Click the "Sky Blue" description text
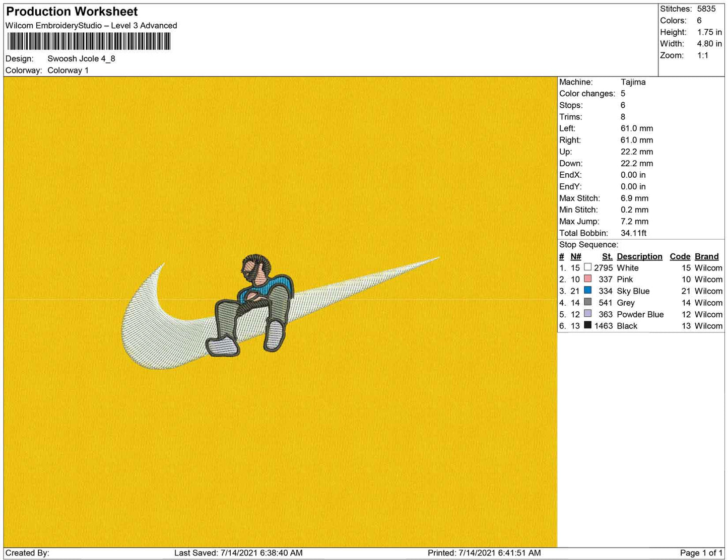This screenshot has width=728, height=560. pos(633,291)
